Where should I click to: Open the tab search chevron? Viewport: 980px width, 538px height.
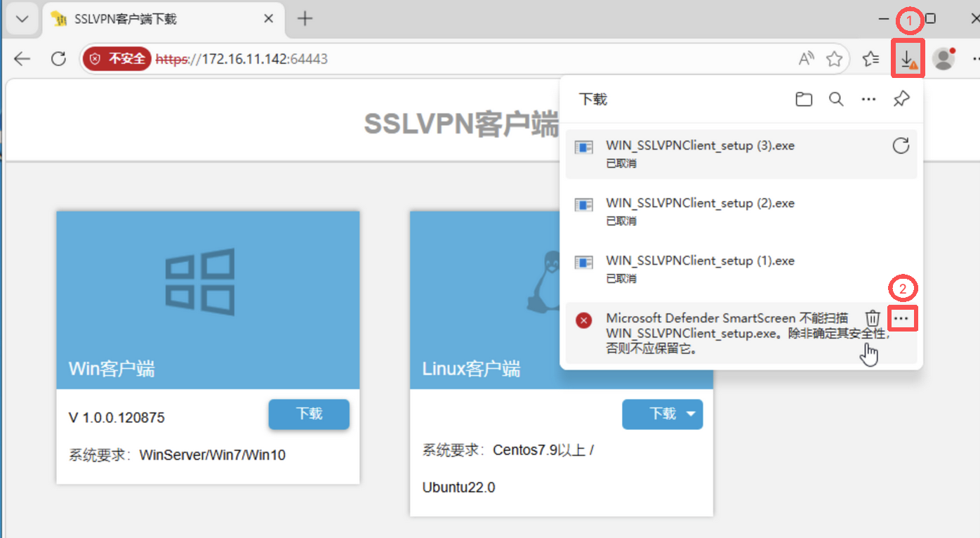click(22, 19)
